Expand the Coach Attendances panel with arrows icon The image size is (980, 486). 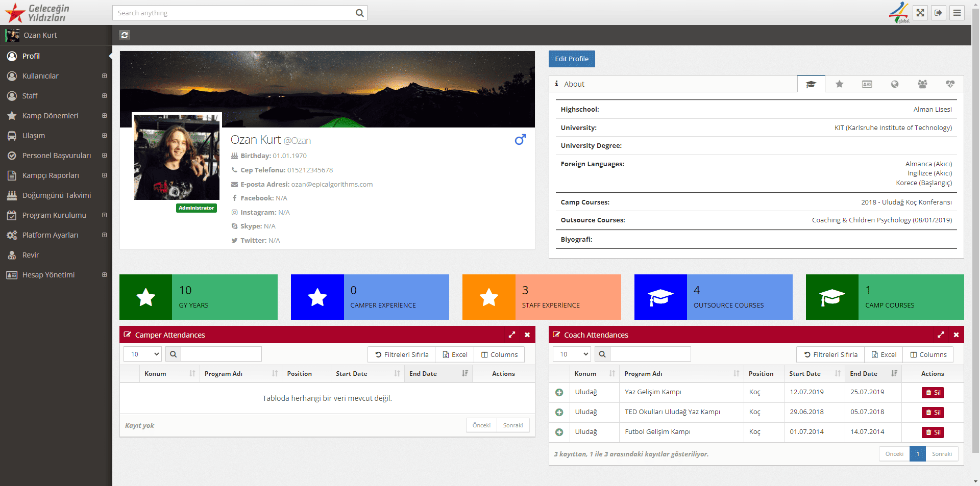[941, 335]
